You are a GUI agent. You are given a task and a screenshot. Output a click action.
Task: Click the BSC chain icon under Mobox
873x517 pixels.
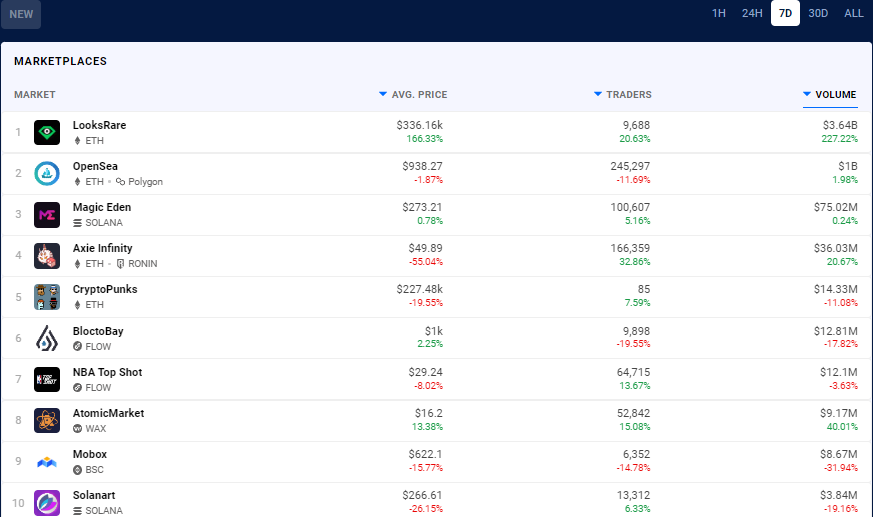pyautogui.click(x=77, y=470)
